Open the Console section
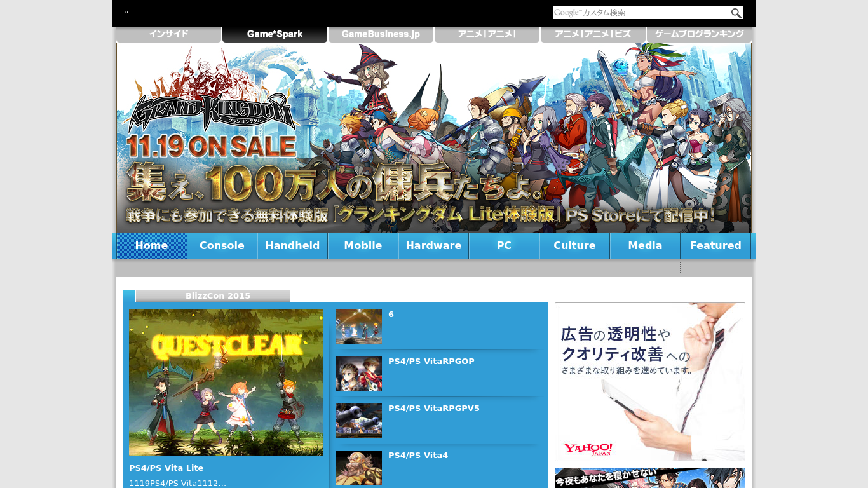The height and width of the screenshot is (488, 868). [222, 245]
